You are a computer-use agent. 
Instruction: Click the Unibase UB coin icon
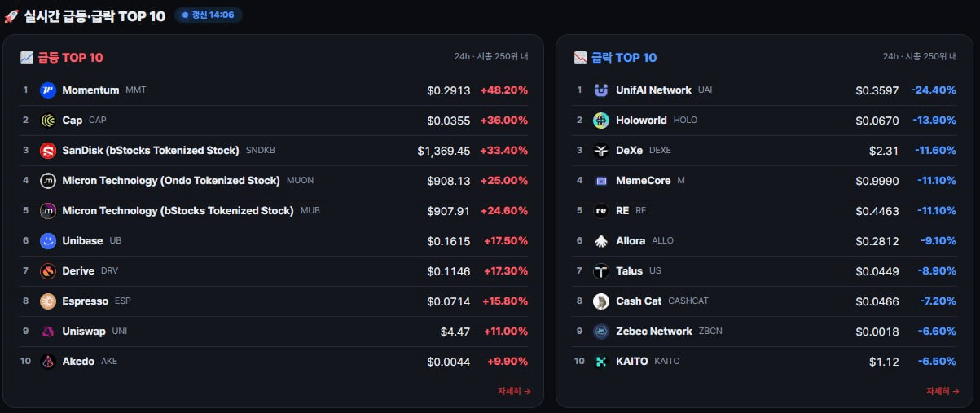[48, 241]
